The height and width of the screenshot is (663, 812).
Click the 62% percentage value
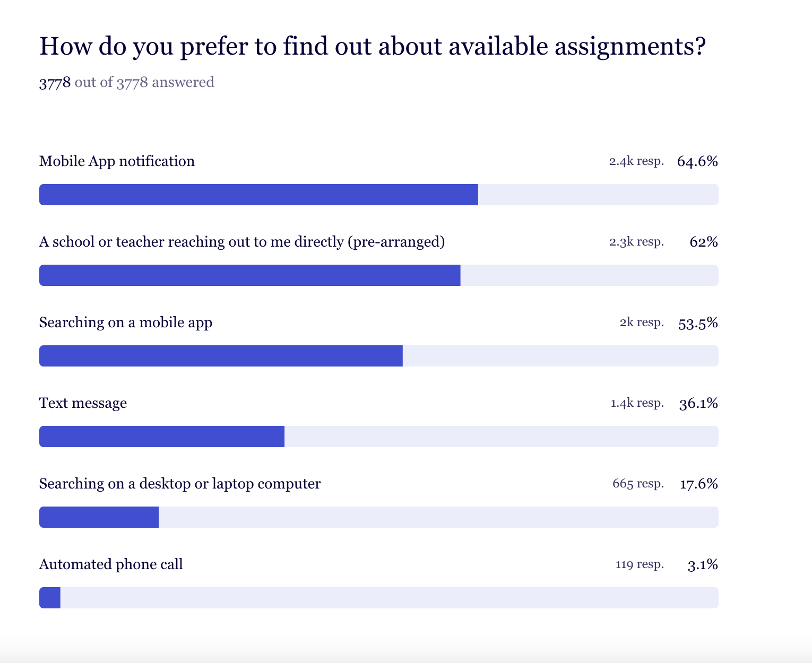[x=703, y=242]
